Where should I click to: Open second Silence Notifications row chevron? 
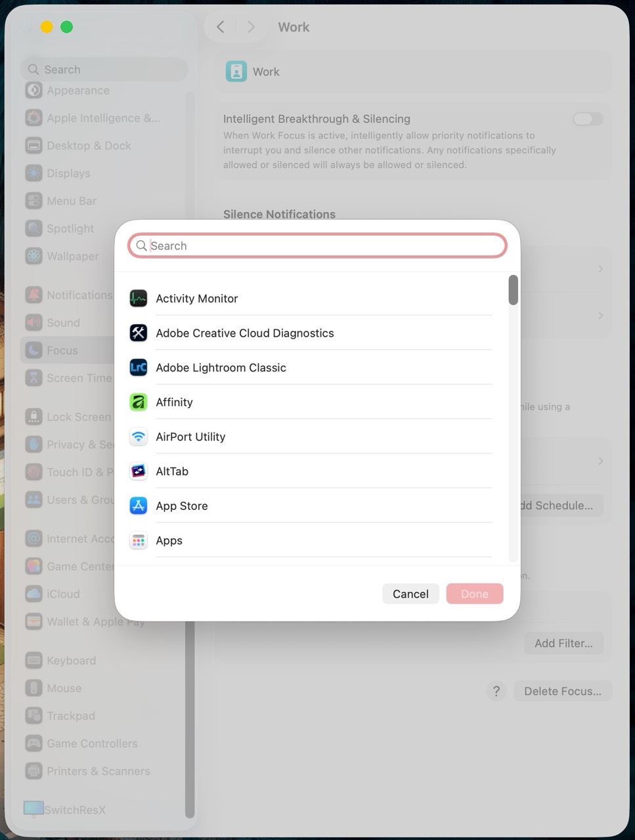coord(600,316)
